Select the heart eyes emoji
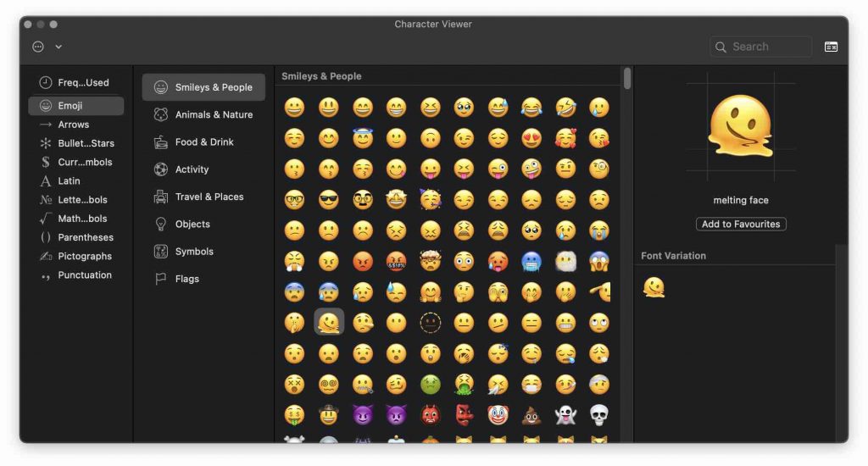 tap(531, 138)
